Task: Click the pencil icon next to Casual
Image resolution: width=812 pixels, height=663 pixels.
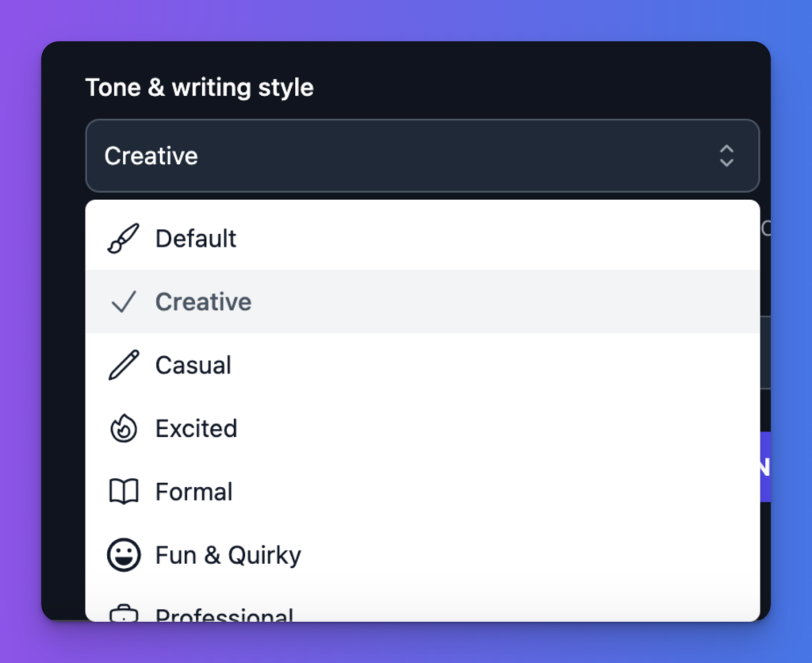Action: coord(124,365)
